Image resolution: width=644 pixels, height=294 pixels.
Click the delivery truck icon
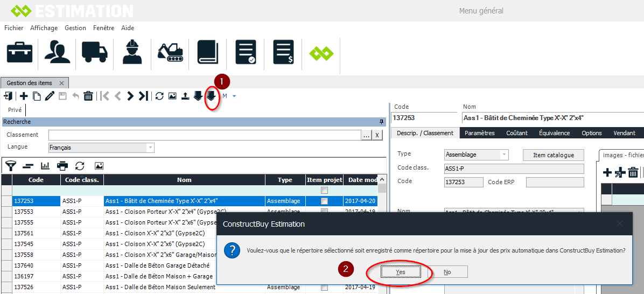click(94, 52)
